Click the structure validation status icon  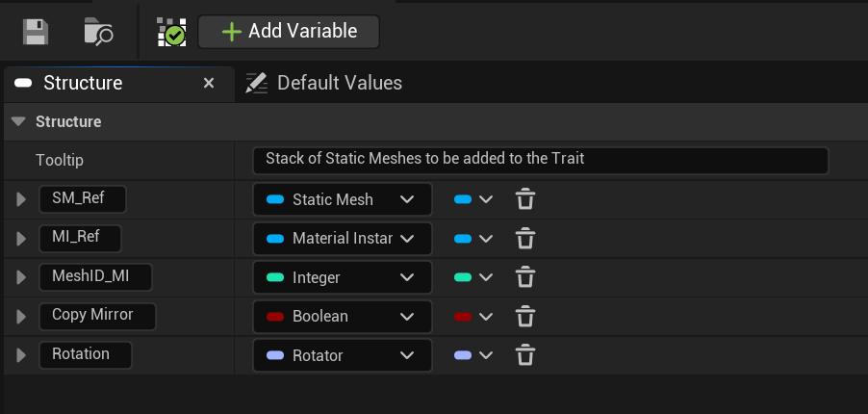171,32
